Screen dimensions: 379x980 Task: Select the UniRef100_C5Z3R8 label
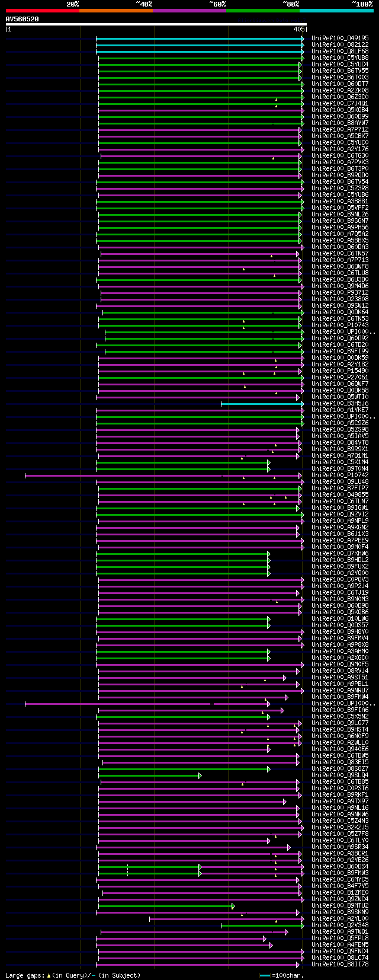340,189
